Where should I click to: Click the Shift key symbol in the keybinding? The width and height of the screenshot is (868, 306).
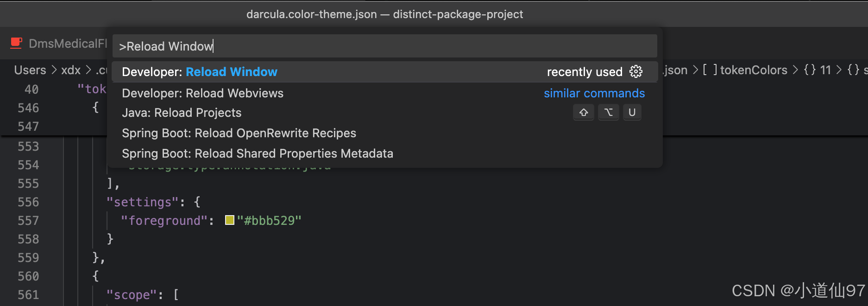point(584,113)
